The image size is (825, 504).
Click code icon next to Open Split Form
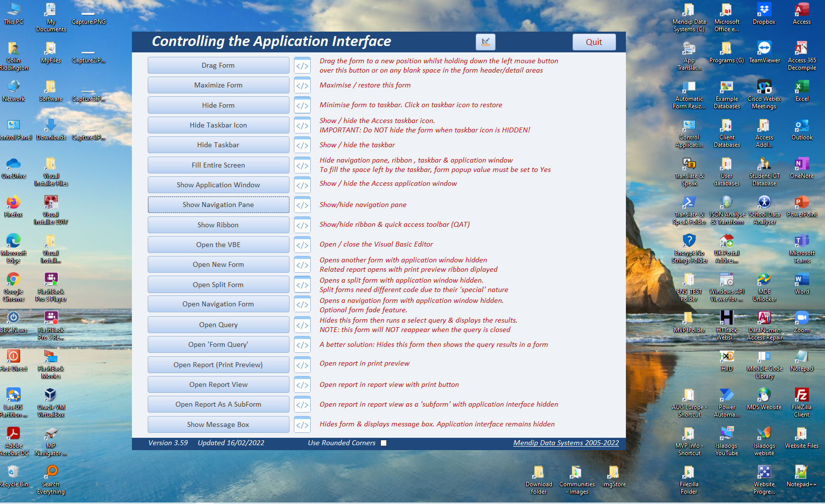[x=302, y=285]
